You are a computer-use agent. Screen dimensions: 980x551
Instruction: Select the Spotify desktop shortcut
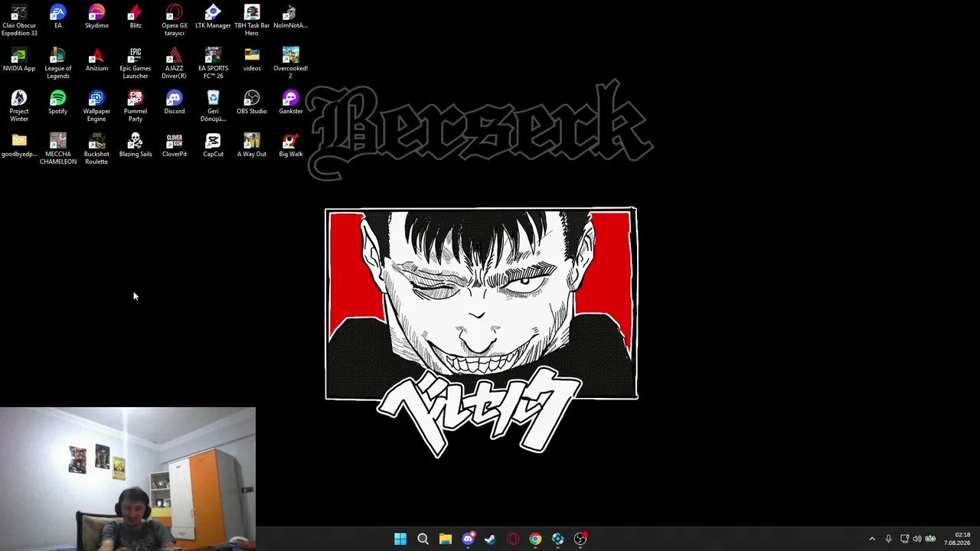click(58, 103)
